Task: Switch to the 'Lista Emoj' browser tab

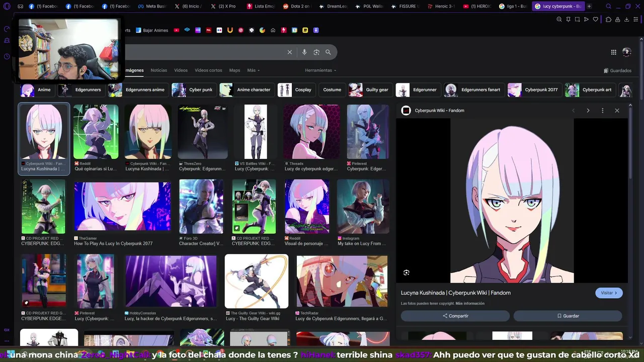Action: [261, 7]
